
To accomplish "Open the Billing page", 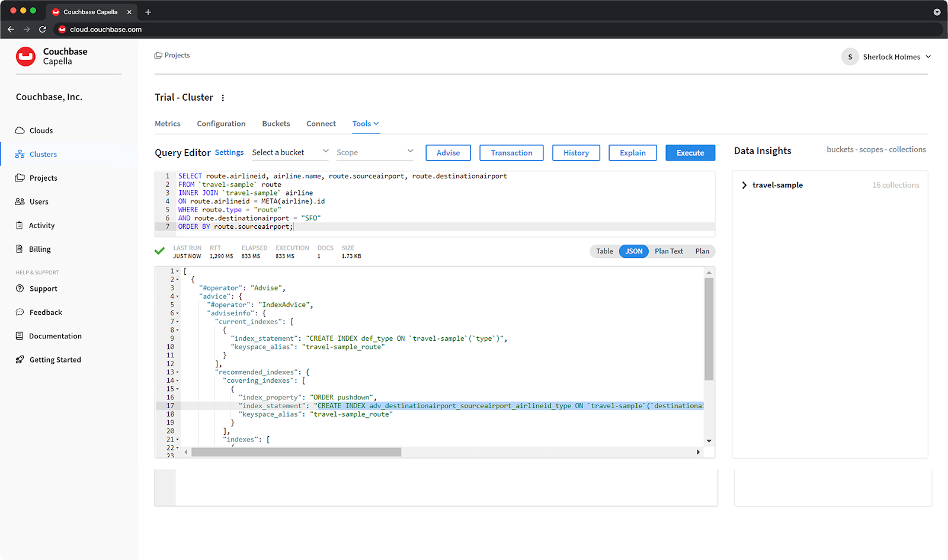I will click(x=39, y=249).
